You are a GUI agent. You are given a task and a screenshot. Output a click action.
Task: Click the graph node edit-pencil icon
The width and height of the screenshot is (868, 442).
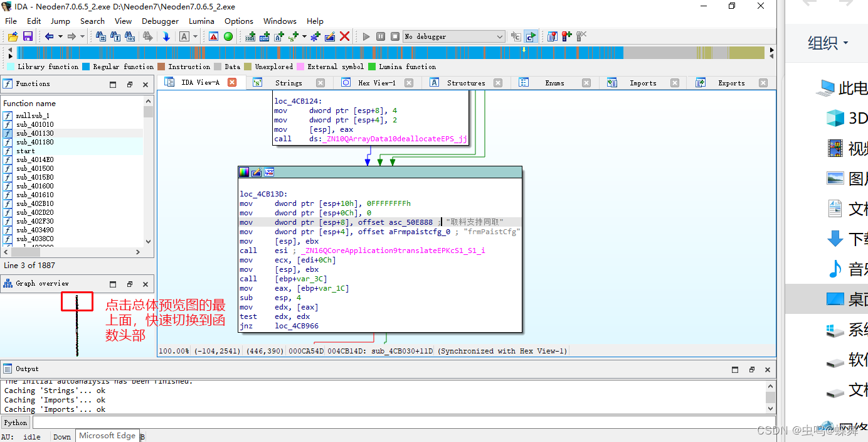point(257,172)
